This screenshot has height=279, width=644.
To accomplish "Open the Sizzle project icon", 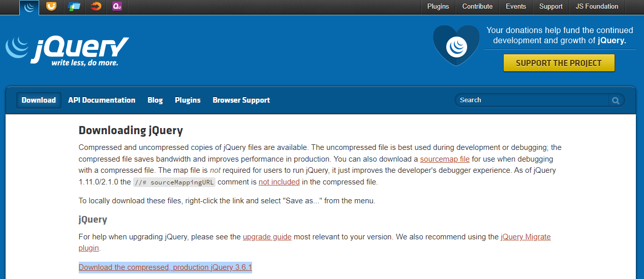I will (96, 7).
